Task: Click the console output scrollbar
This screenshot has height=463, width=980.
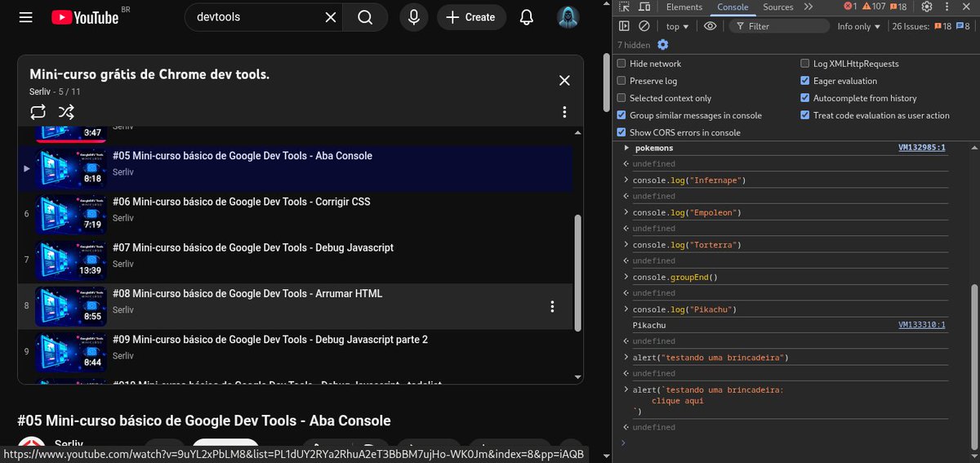Action: coord(973,366)
